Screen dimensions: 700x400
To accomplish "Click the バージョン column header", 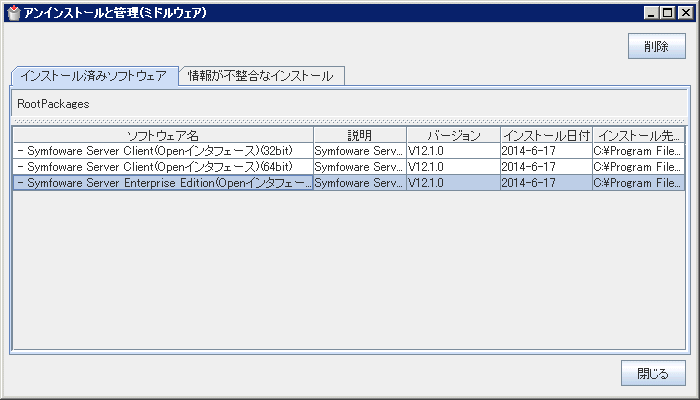I will 453,135.
